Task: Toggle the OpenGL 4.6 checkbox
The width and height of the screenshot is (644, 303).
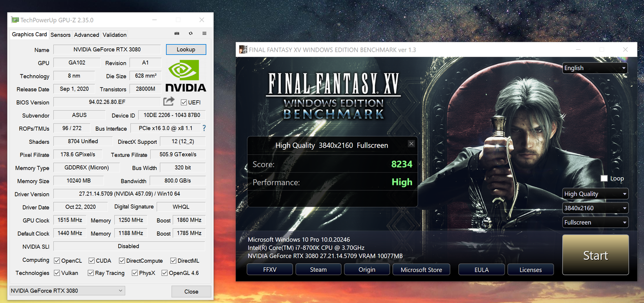Action: click(x=164, y=273)
